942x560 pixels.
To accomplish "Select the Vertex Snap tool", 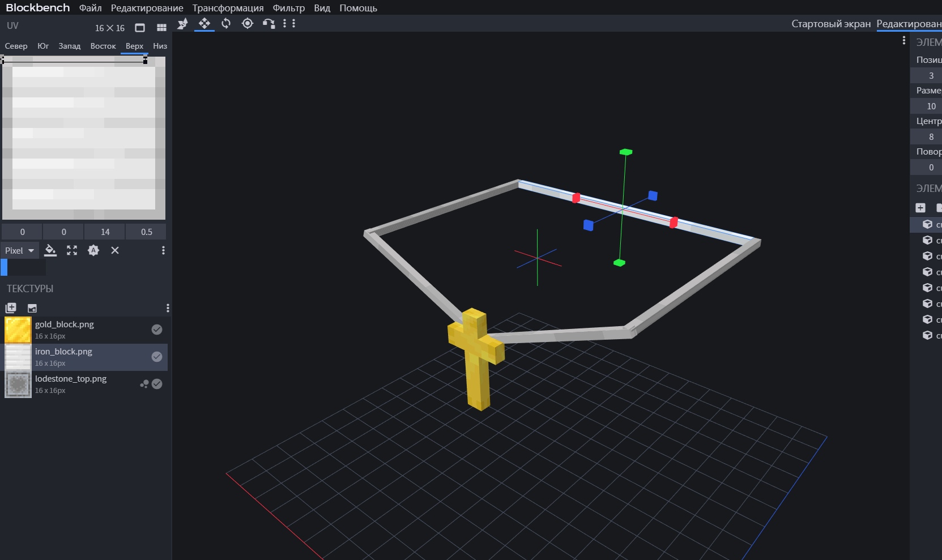I will [268, 23].
